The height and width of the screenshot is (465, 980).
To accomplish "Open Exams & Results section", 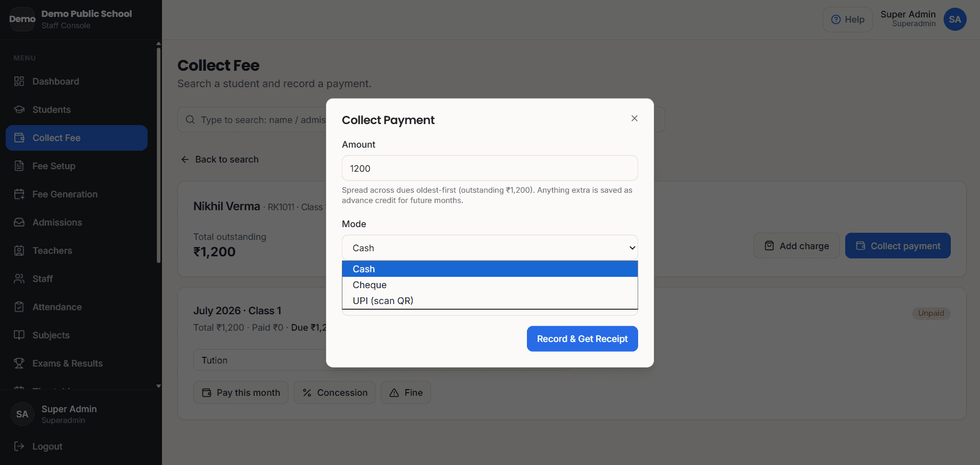I will 76,363.
